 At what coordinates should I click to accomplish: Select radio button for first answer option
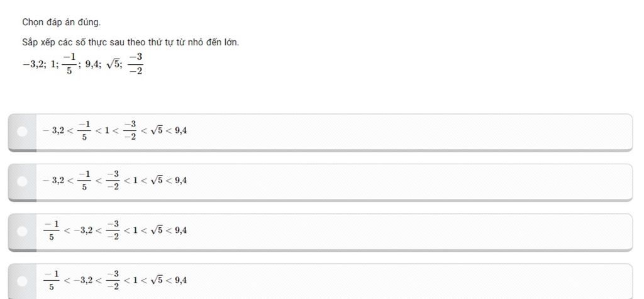[22, 132]
